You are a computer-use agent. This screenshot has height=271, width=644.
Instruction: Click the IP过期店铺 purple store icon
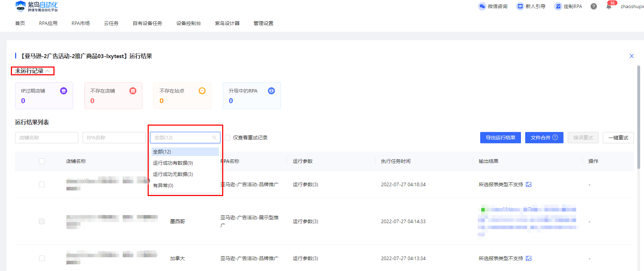point(64,91)
